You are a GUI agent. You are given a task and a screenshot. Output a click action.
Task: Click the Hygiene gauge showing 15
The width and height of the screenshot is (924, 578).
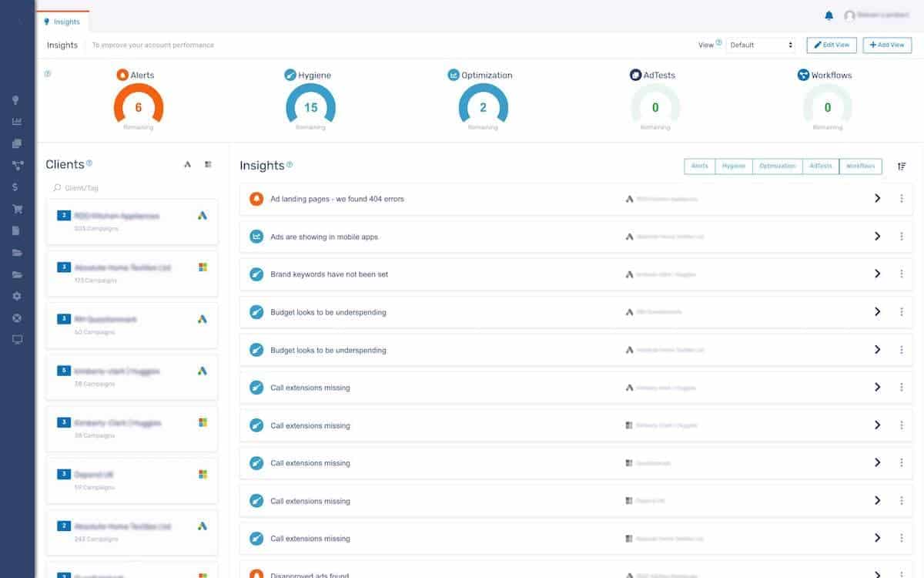(310, 107)
